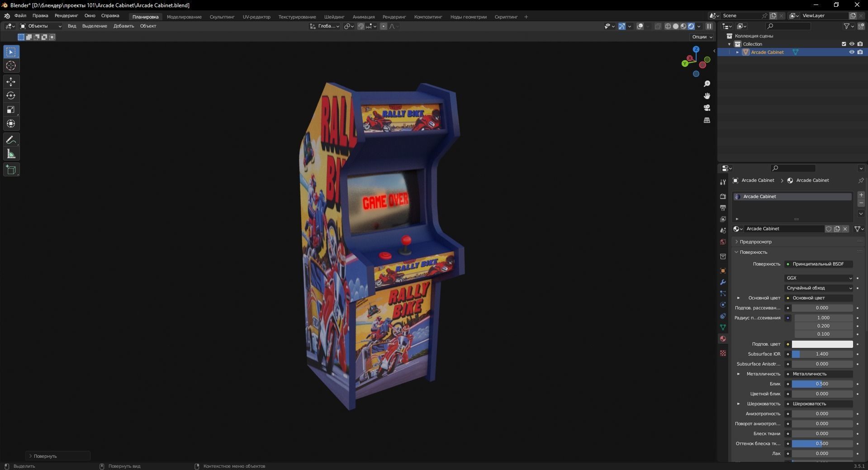Select the Cursor tool in the toolbar
Image resolution: width=868 pixels, height=470 pixels.
pyautogui.click(x=11, y=66)
